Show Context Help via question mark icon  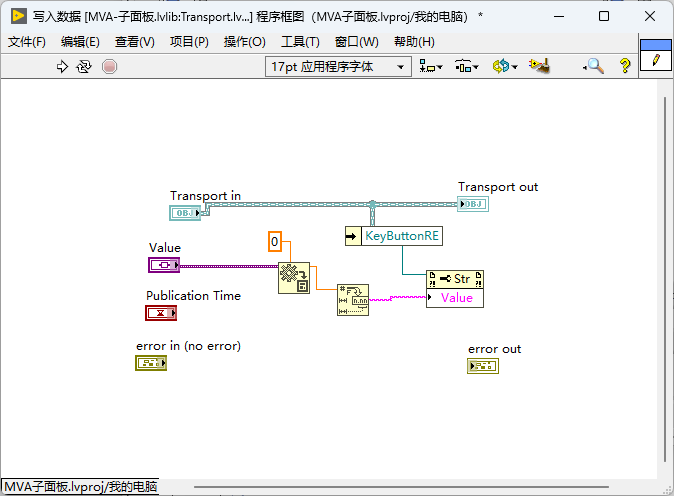click(x=625, y=66)
